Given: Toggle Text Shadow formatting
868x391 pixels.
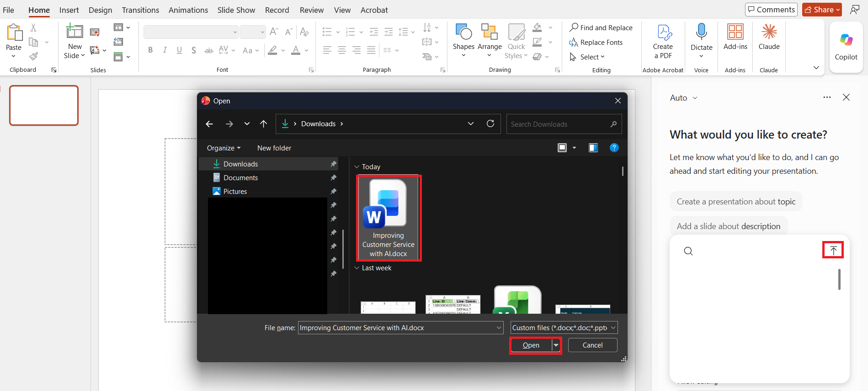Looking at the screenshot, I should (194, 50).
